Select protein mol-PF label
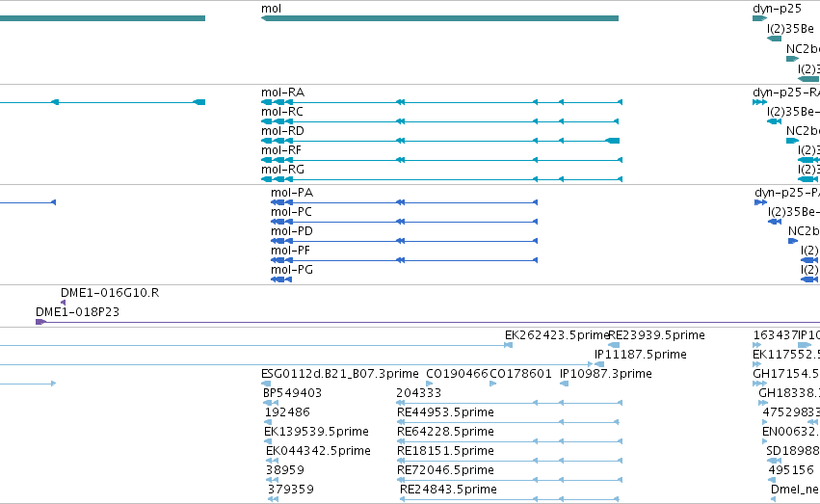820x504 pixels. point(291,251)
